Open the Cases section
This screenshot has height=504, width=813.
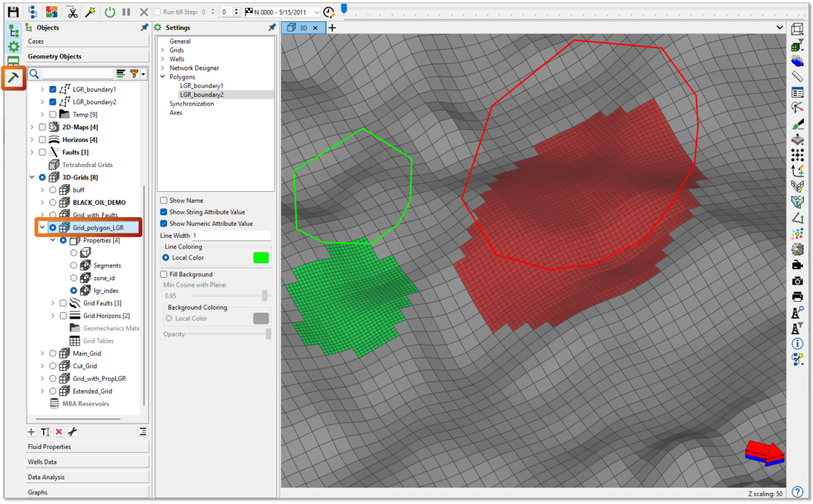coord(87,41)
